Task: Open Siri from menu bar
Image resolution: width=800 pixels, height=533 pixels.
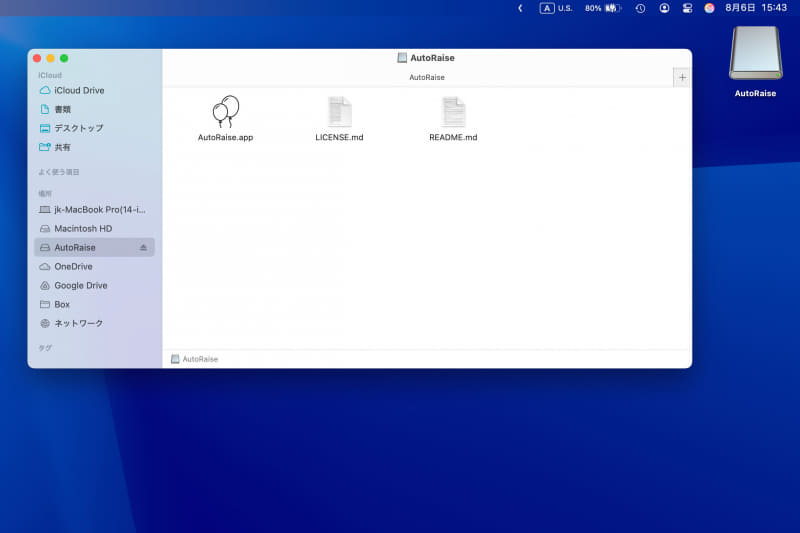Action: [709, 8]
